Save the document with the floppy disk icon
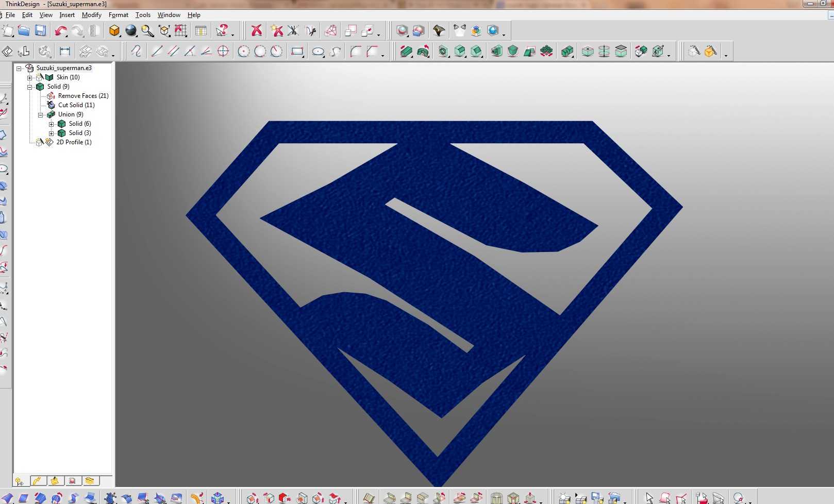834x504 pixels. tap(40, 31)
